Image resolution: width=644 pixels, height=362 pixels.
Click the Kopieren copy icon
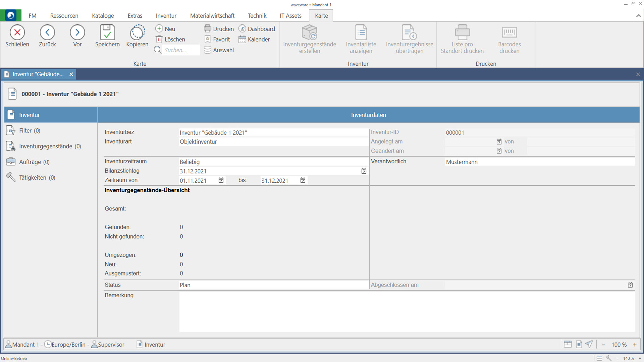coord(137,33)
